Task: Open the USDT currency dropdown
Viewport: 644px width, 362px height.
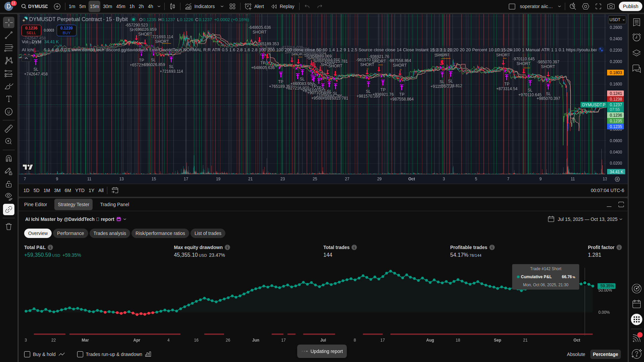Action: pyautogui.click(x=617, y=20)
